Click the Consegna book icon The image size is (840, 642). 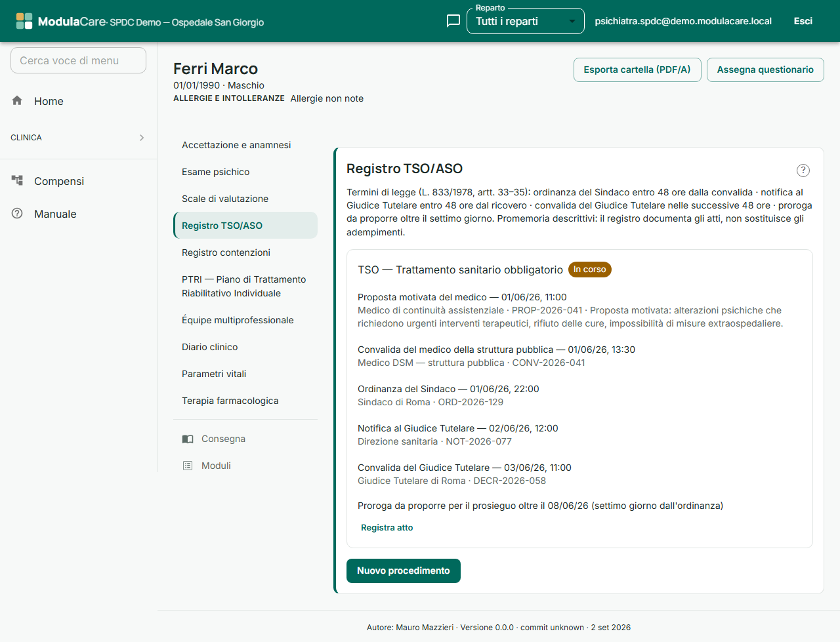tap(188, 439)
